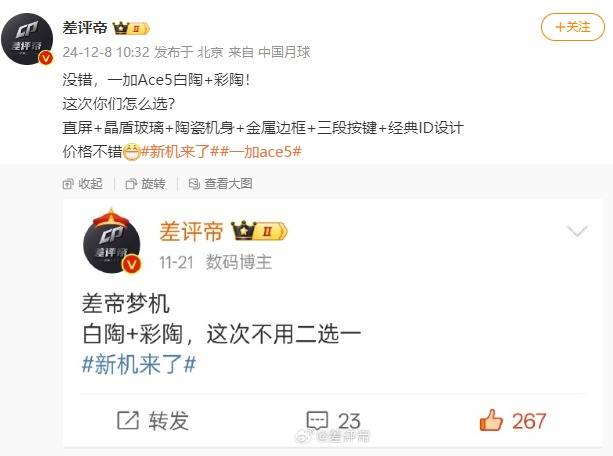Click the 中国月球 source link

tap(284, 52)
